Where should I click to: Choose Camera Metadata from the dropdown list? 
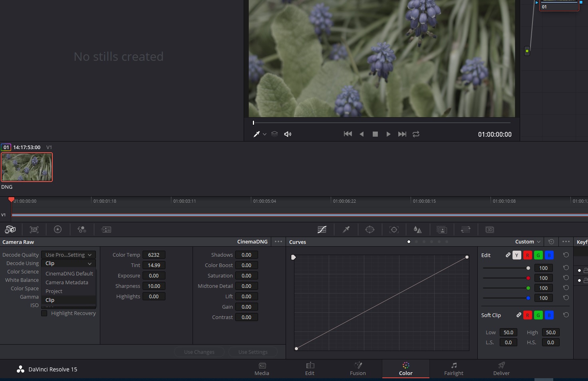click(x=67, y=283)
